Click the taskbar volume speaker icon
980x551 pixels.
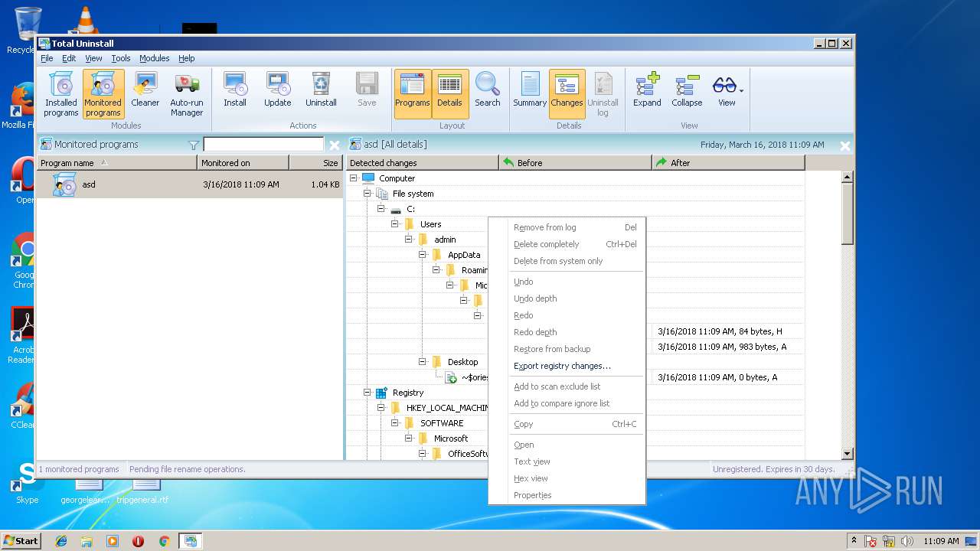click(907, 541)
